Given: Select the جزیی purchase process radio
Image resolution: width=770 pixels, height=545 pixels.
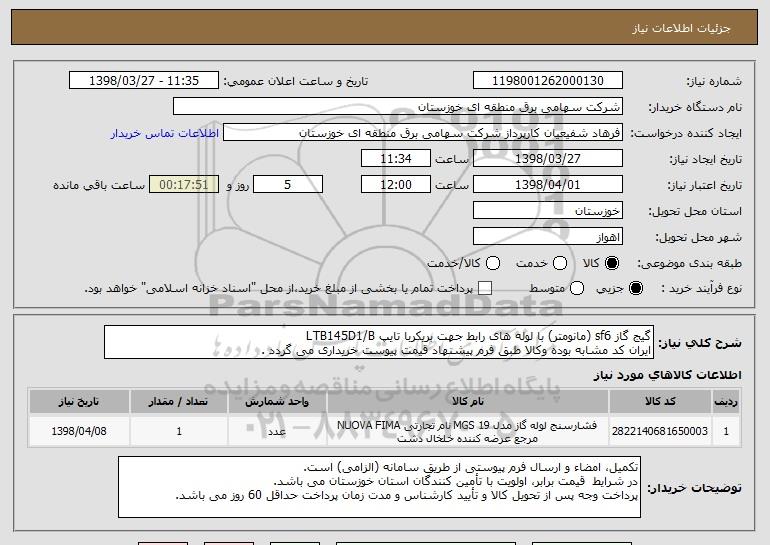Looking at the screenshot, I should [x=635, y=289].
